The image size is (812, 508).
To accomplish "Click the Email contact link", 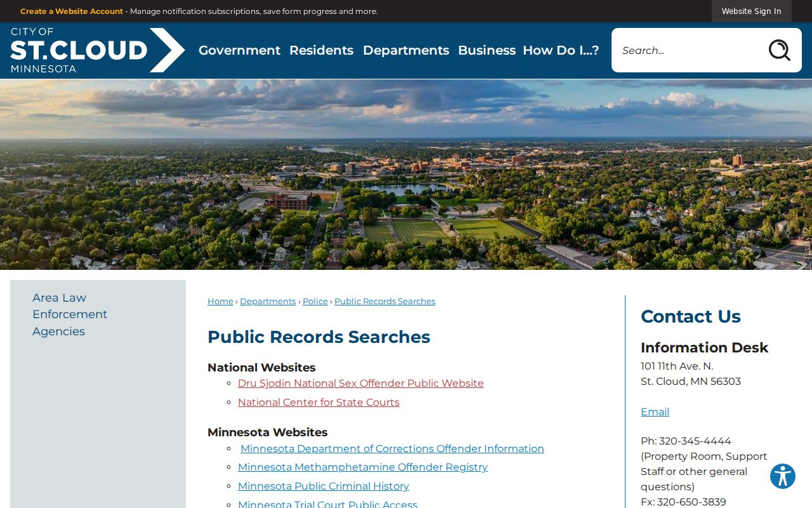I will point(655,411).
